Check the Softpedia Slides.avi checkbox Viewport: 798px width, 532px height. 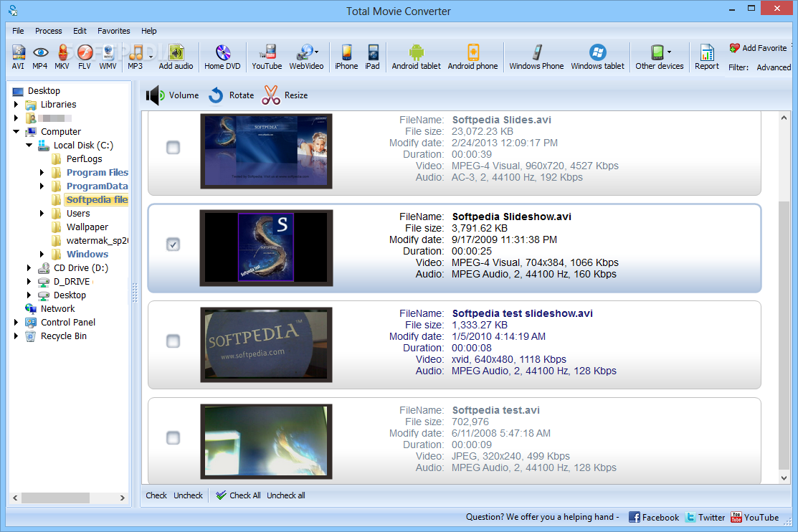(173, 148)
